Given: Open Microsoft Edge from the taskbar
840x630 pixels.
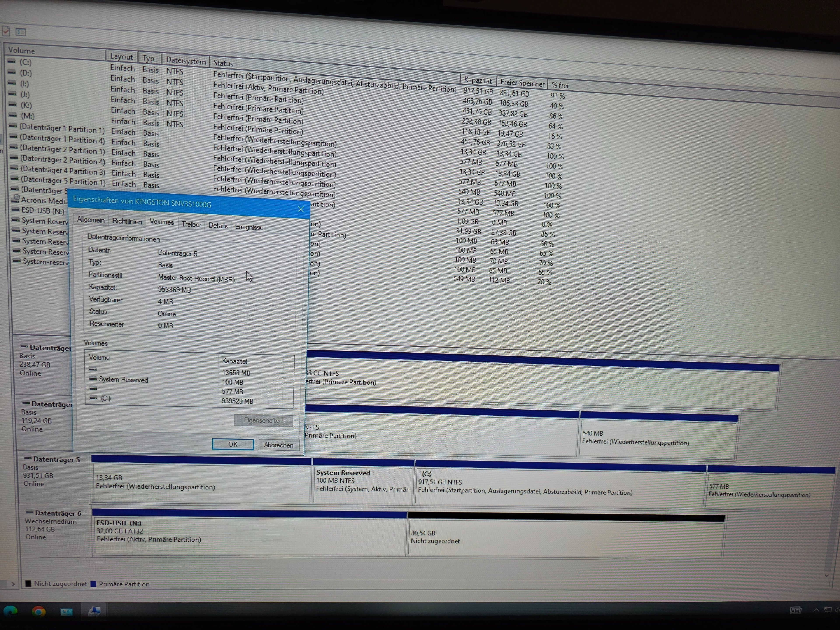Looking at the screenshot, I should coord(11,611).
